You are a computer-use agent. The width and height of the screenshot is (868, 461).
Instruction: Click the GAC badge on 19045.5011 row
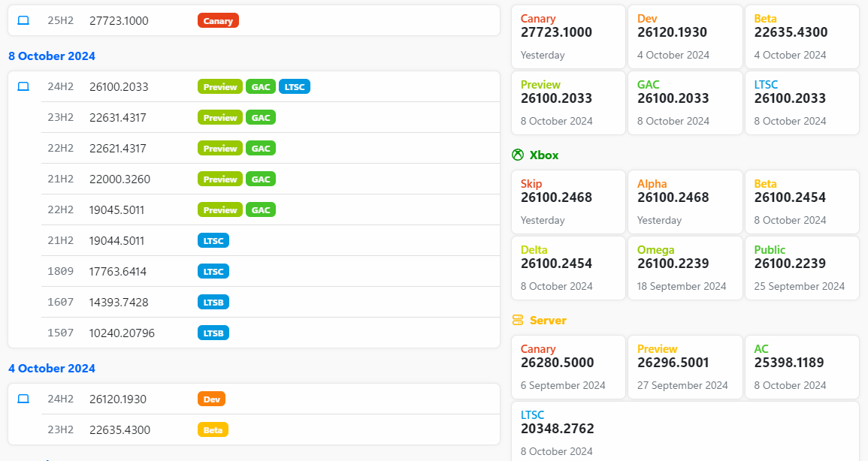pyautogui.click(x=261, y=210)
